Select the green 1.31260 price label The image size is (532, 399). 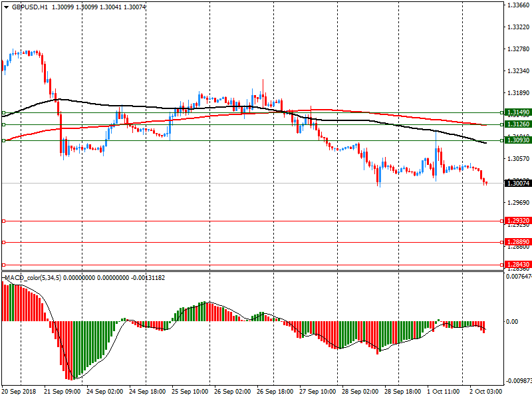pyautogui.click(x=517, y=124)
